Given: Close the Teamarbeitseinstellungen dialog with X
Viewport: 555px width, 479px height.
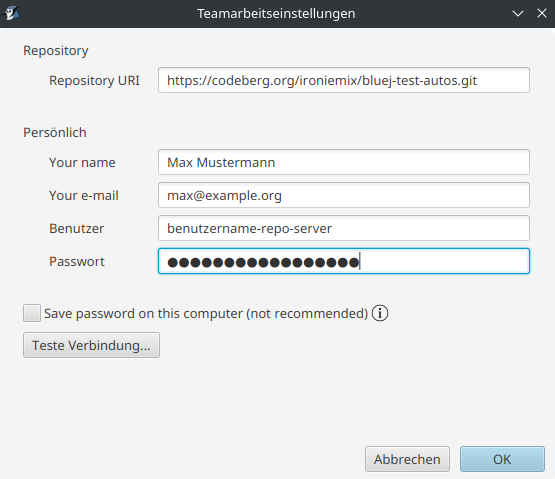Looking at the screenshot, I should [x=542, y=13].
